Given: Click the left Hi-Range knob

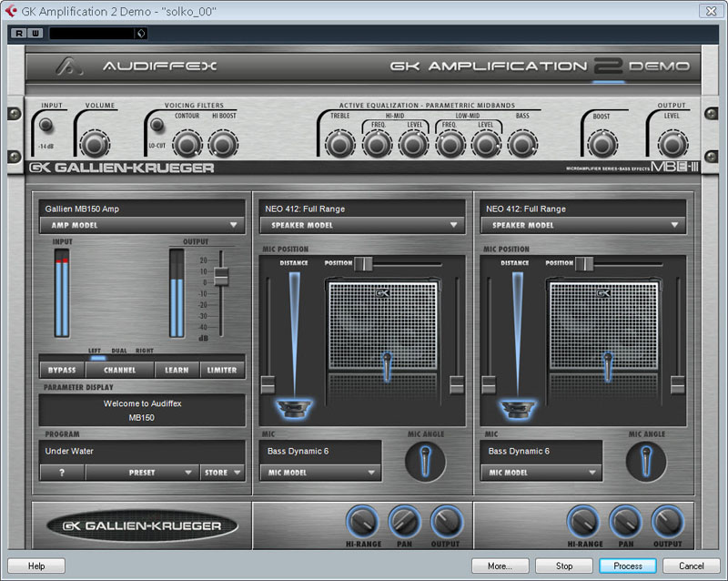Looking at the screenshot, I should click(362, 522).
